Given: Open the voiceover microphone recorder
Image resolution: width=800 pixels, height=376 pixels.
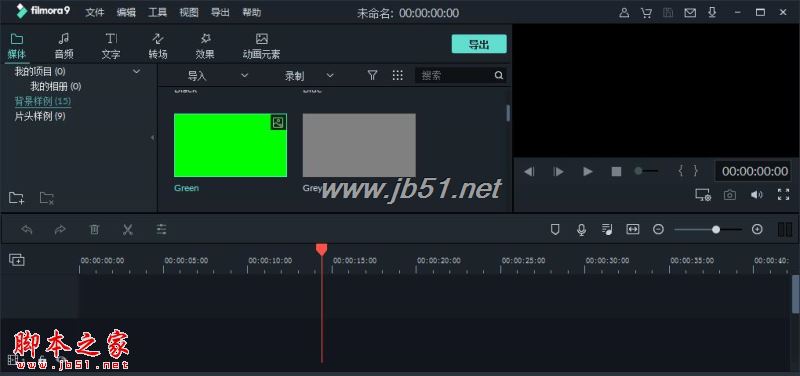Looking at the screenshot, I should pyautogui.click(x=581, y=230).
